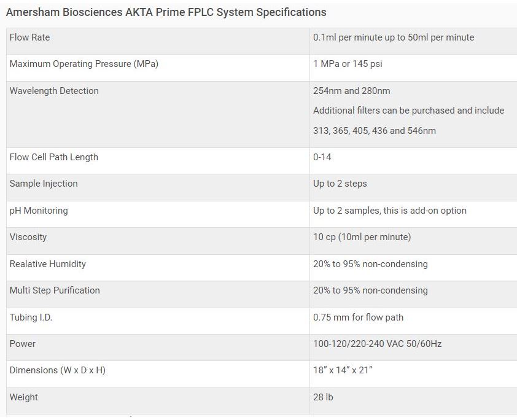This screenshot has width=517, height=420.
Task: Click the 0.75 mm for flow path value
Action: click(x=358, y=317)
